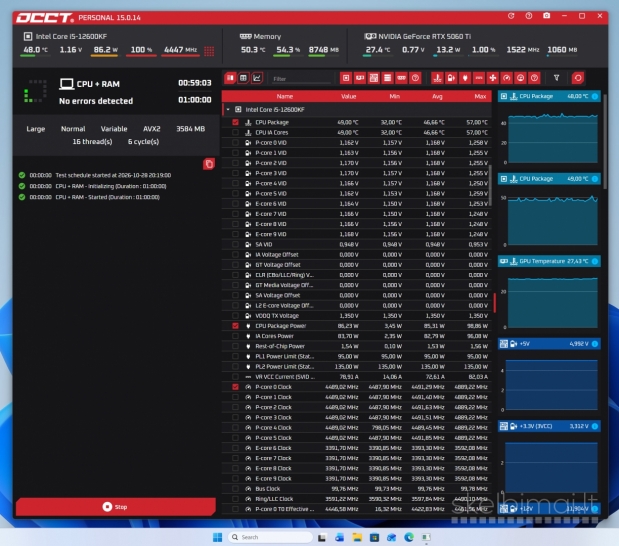Click the Filter text field
This screenshot has height=546, width=619.
pyautogui.click(x=301, y=79)
